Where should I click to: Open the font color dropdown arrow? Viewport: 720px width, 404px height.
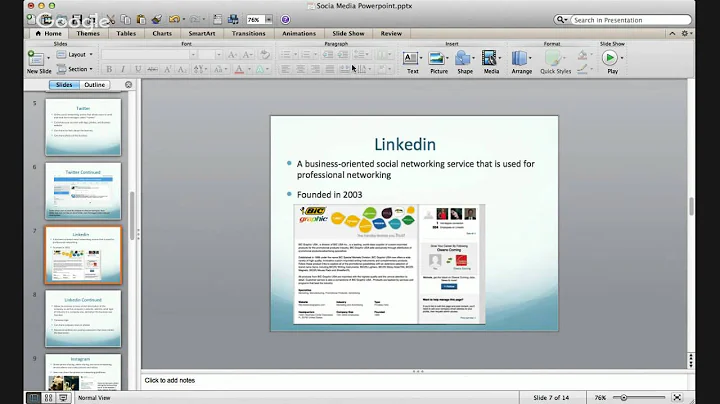[x=249, y=69]
